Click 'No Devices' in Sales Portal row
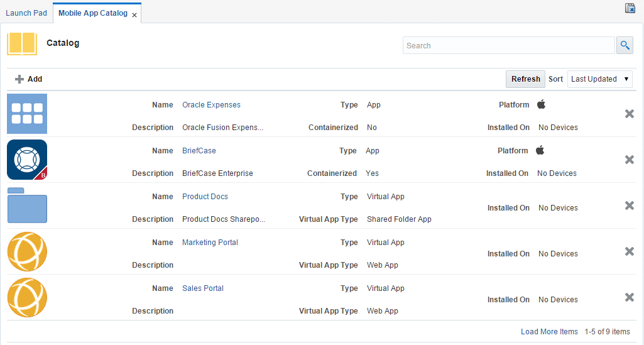Screen dimensions: 644x345 558,299
